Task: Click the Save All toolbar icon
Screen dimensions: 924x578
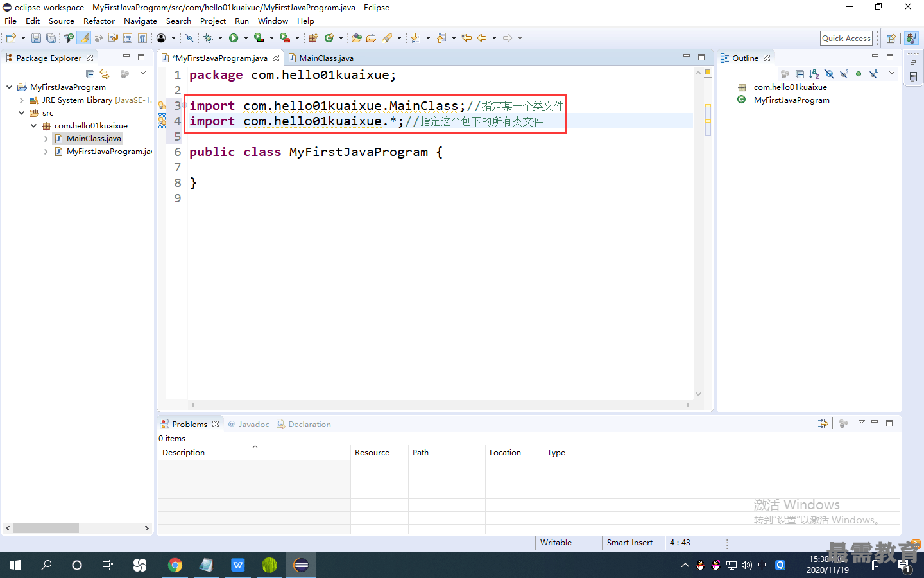Action: pos(51,38)
